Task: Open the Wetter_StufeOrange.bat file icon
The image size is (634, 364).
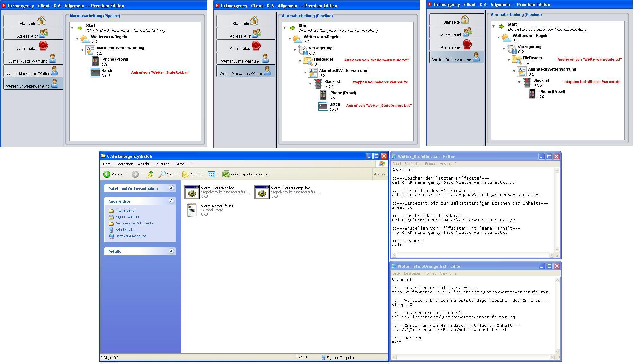Action: coord(262,192)
